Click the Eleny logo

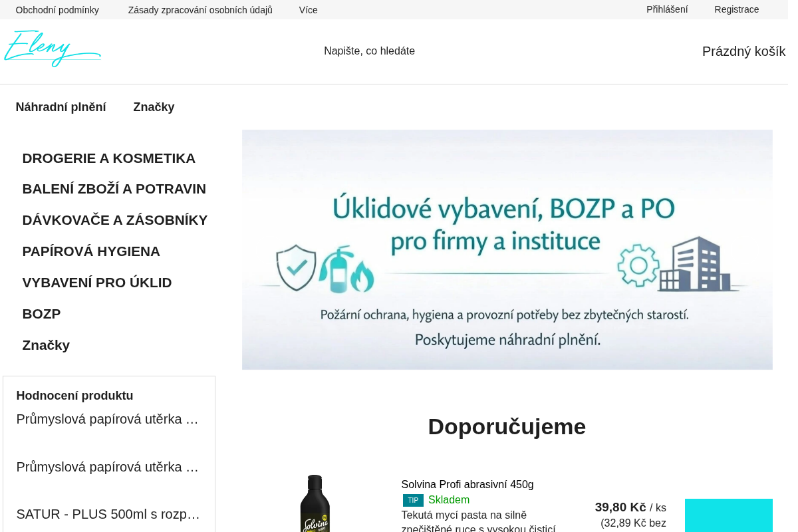pyautogui.click(x=53, y=49)
